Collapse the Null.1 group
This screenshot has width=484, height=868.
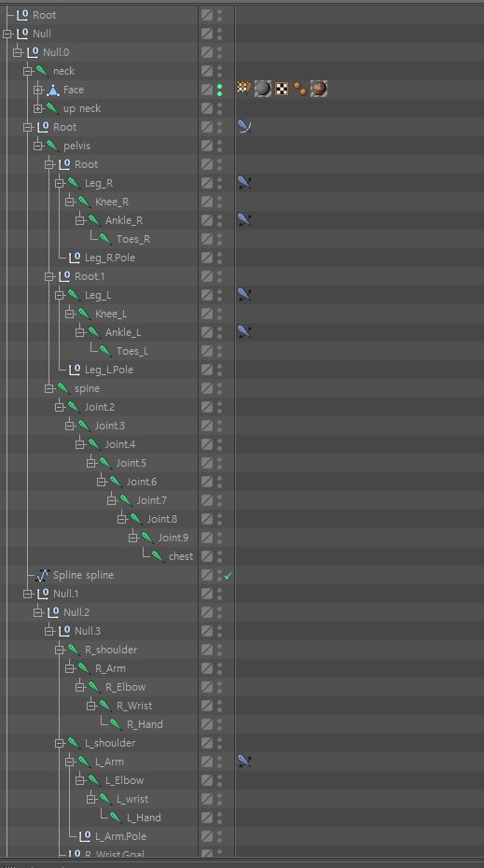point(28,594)
